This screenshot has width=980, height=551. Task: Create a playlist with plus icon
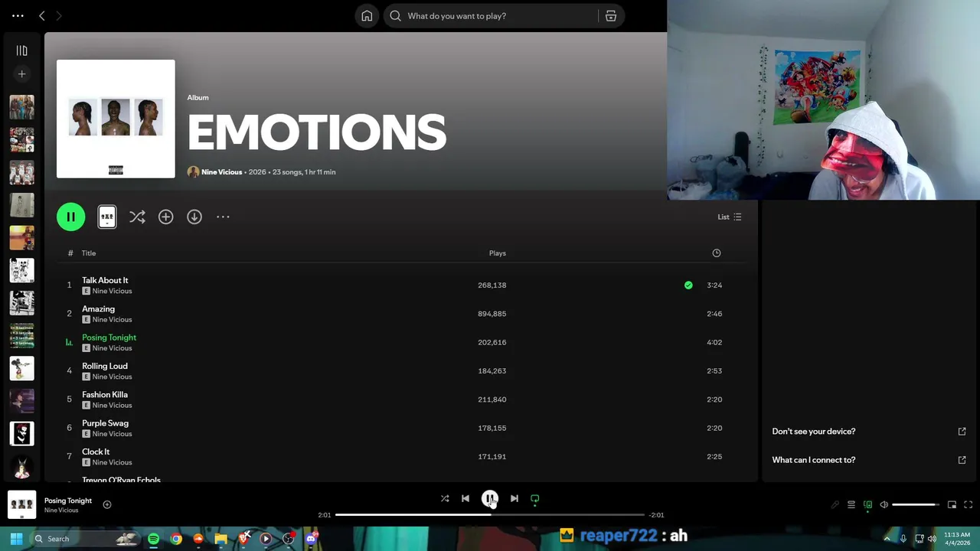click(x=21, y=74)
